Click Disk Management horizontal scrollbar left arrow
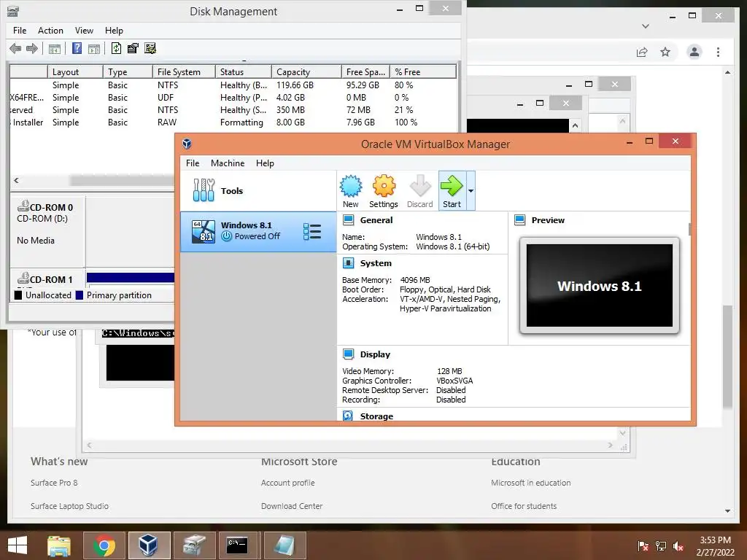 click(16, 181)
